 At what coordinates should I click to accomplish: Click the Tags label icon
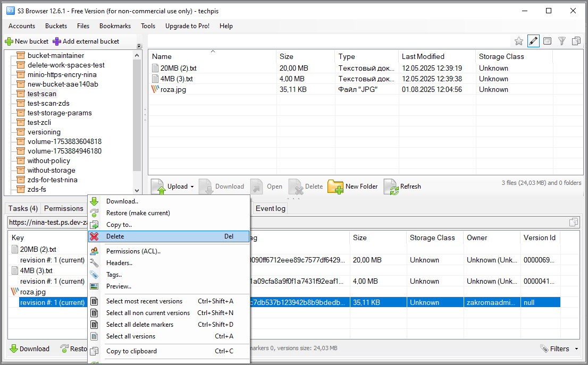(94, 275)
